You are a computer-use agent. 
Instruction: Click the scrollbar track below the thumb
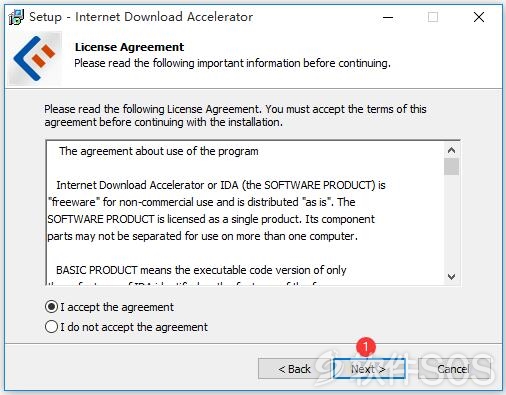click(x=451, y=222)
